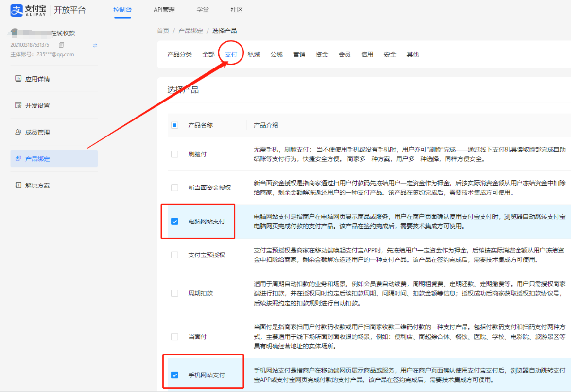The width and height of the screenshot is (571, 392).
Task: Click the 新当面资金授权 product name
Action: click(x=209, y=188)
